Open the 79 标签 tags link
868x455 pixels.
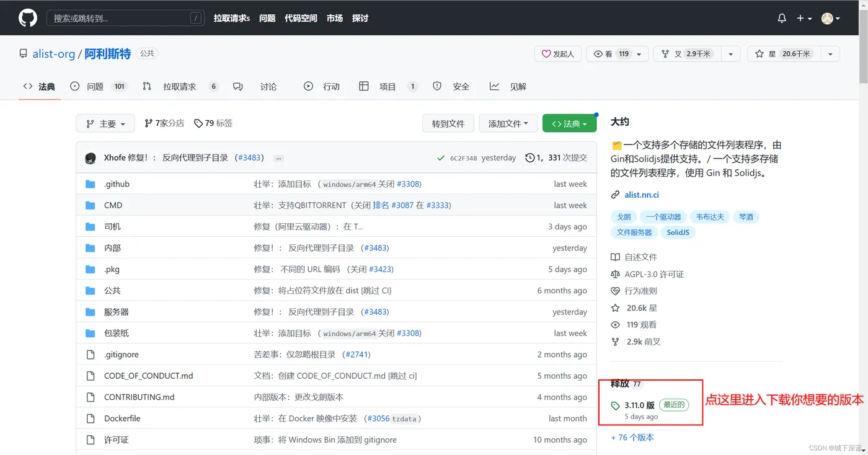click(213, 123)
